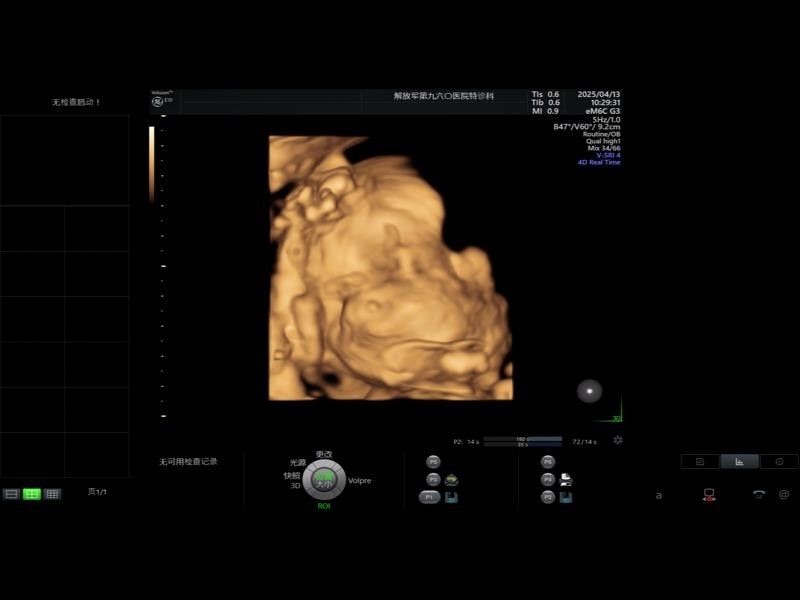Viewport: 800px width, 600px height.
Task: Click the lowercase 'a' keyboard indicator
Action: click(x=659, y=495)
